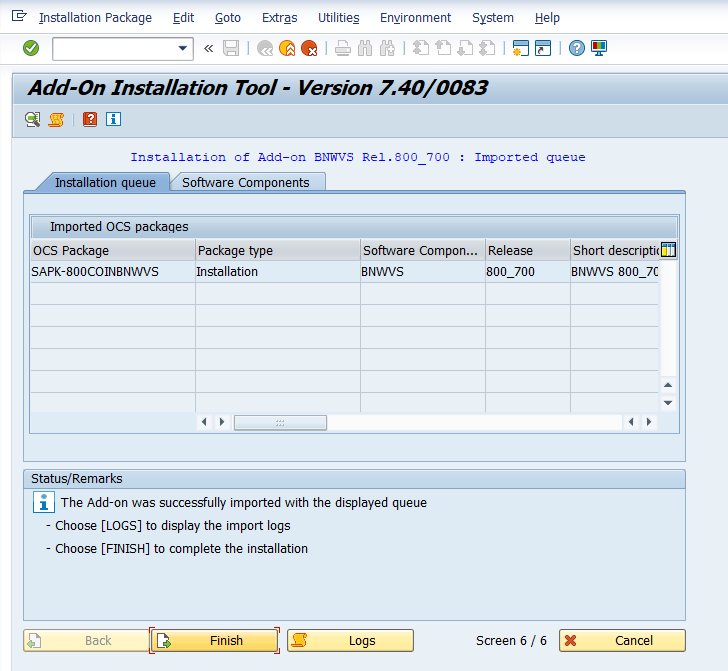Open the Installation Package menu
The image size is (728, 671).
tap(95, 18)
